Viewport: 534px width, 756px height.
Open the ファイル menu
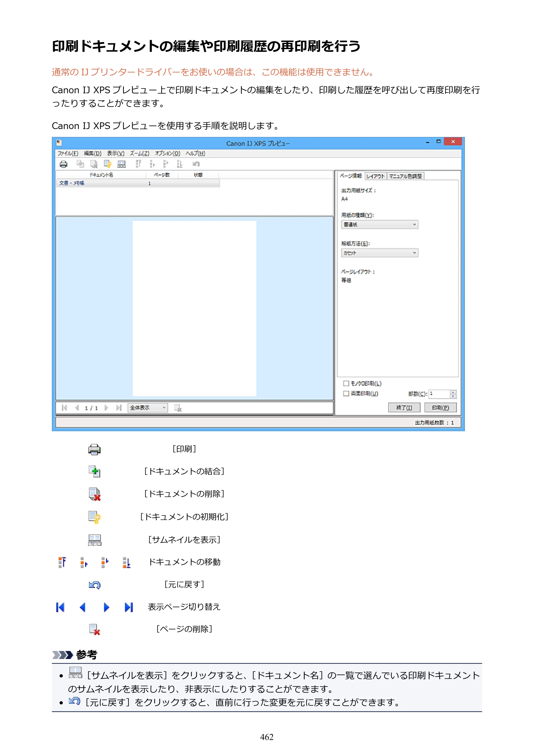coord(68,153)
